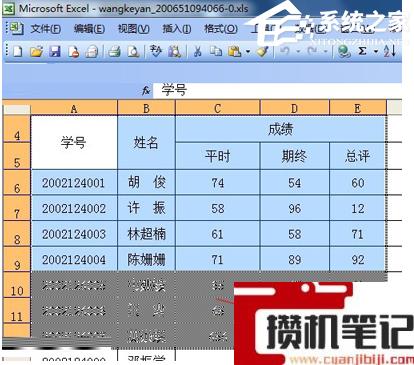Click the 期终 header cell

pos(295,156)
